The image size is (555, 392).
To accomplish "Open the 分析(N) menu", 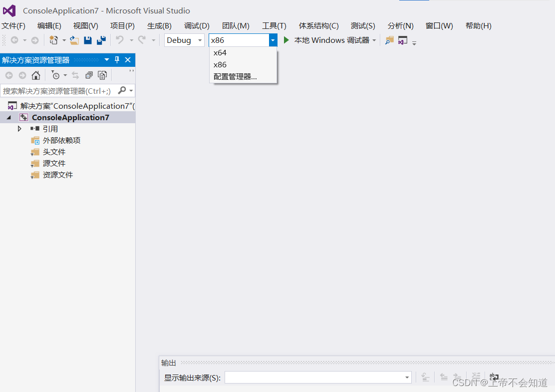I will (400, 26).
